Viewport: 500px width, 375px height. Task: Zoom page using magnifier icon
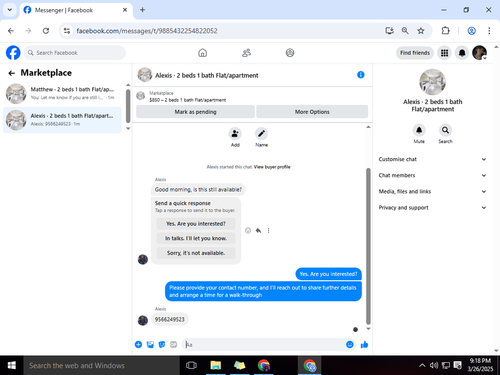[405, 31]
